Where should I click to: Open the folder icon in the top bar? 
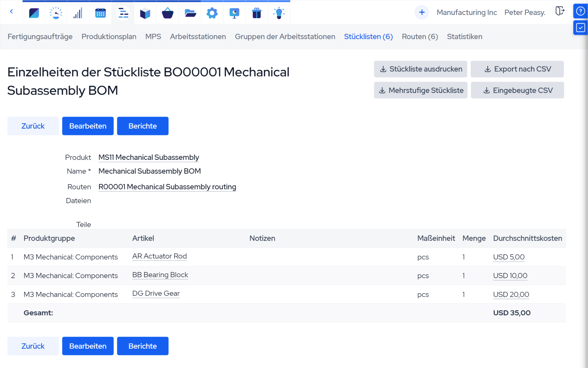click(x=190, y=13)
